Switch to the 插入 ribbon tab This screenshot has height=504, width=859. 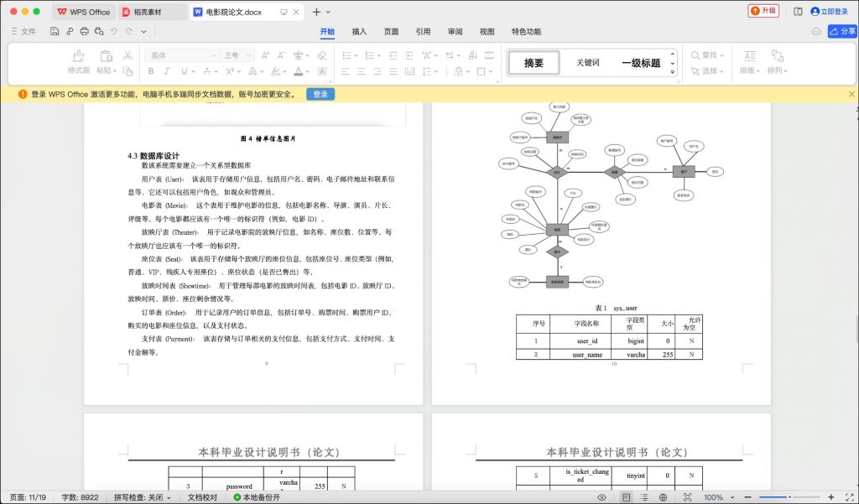(x=358, y=31)
